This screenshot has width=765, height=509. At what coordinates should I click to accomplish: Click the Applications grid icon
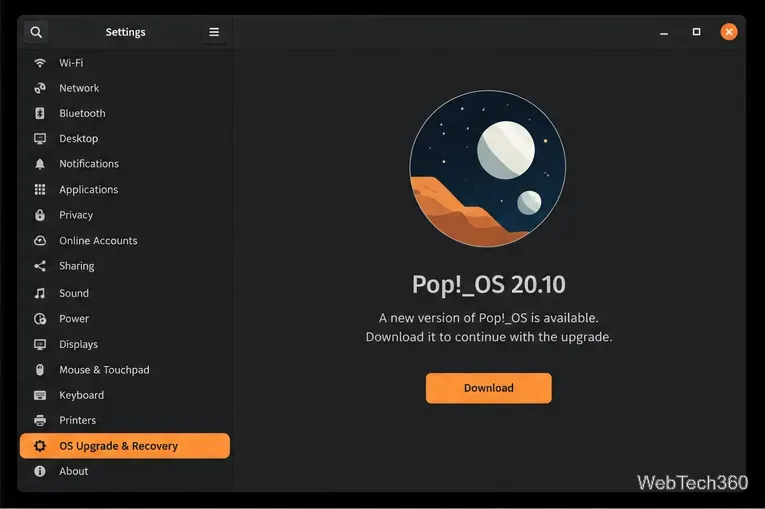tap(40, 189)
